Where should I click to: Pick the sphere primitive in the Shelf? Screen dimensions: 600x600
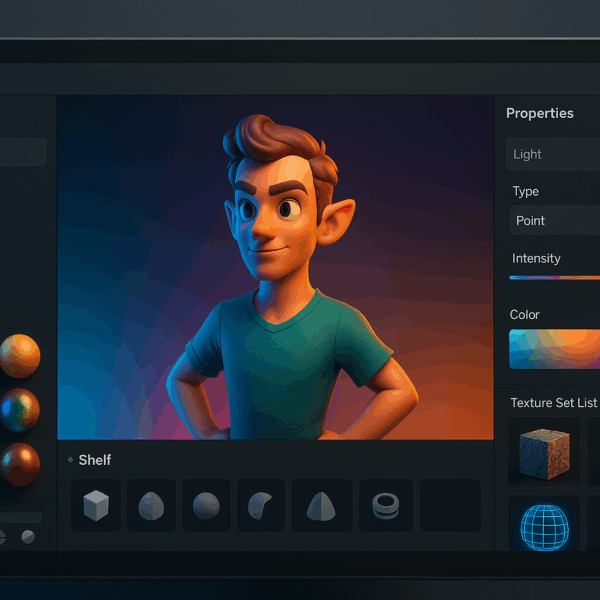pos(206,505)
